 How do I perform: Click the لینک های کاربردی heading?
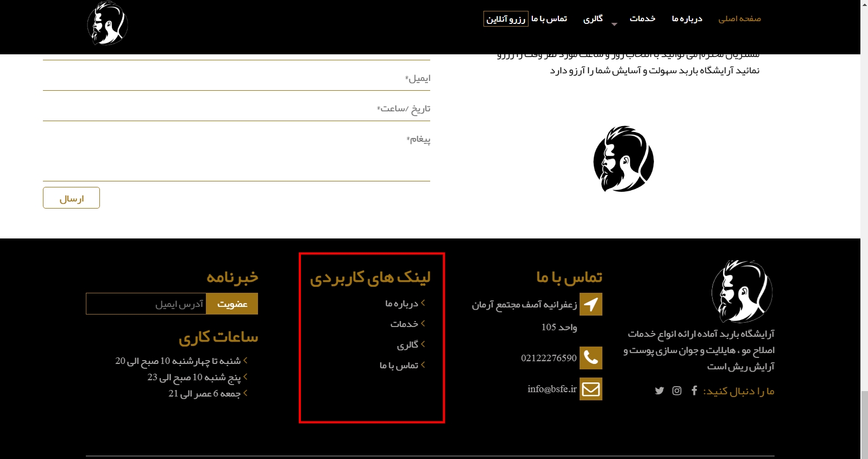(370, 278)
